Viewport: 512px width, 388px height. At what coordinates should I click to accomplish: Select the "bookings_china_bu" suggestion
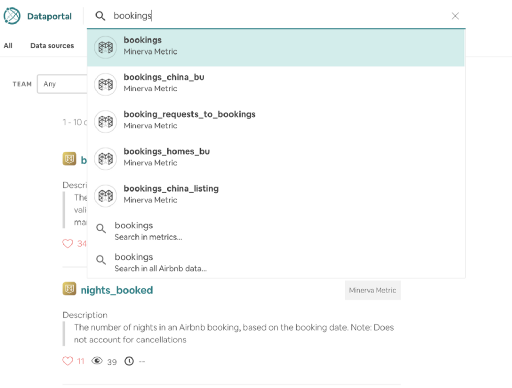coord(276,84)
